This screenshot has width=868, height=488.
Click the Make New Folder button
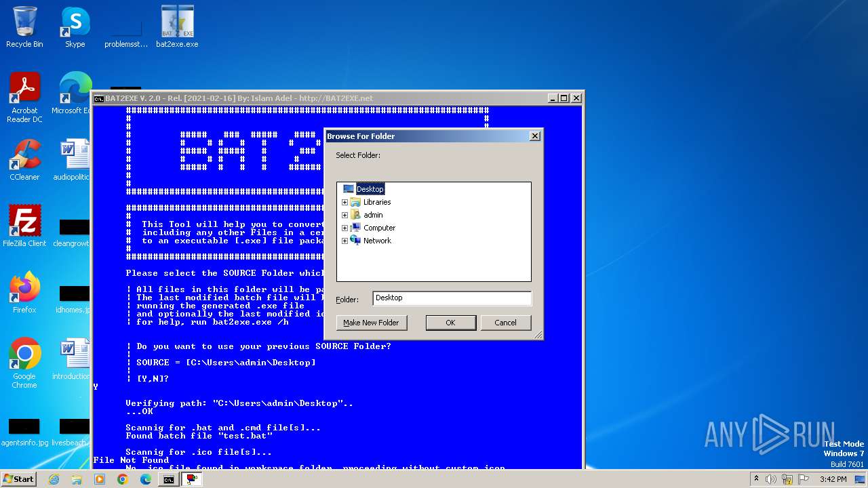point(372,323)
